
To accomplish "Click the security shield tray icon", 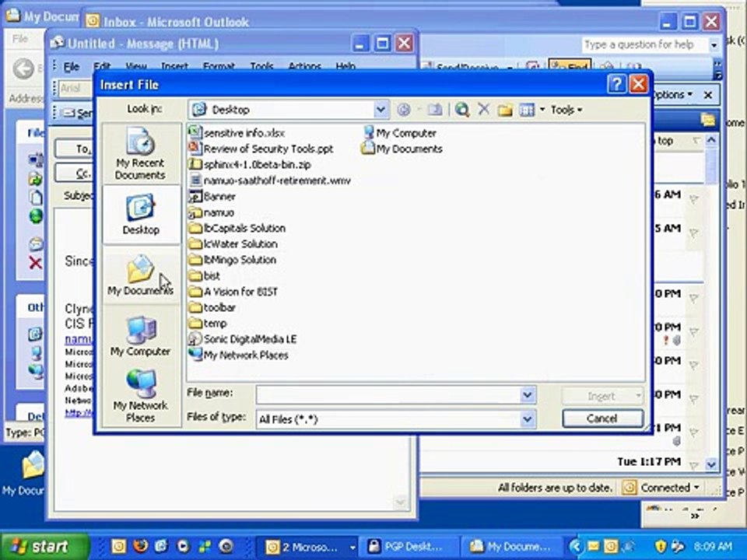I will coord(661,546).
